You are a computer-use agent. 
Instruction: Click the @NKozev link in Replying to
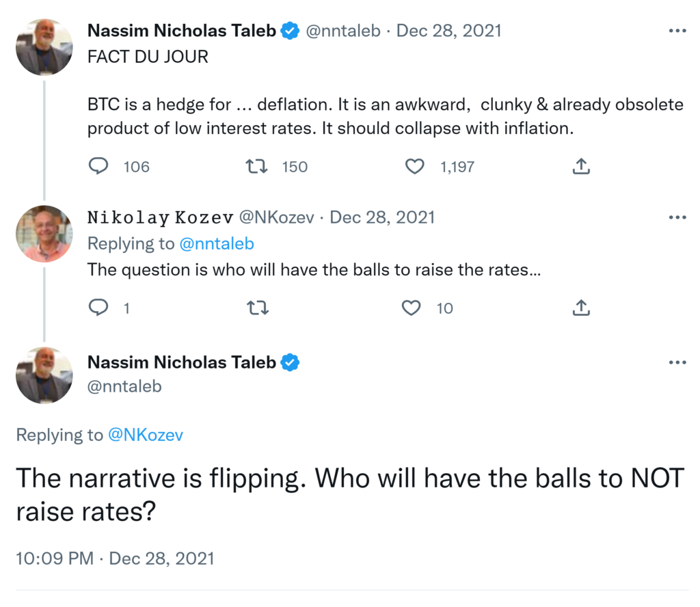click(146, 435)
